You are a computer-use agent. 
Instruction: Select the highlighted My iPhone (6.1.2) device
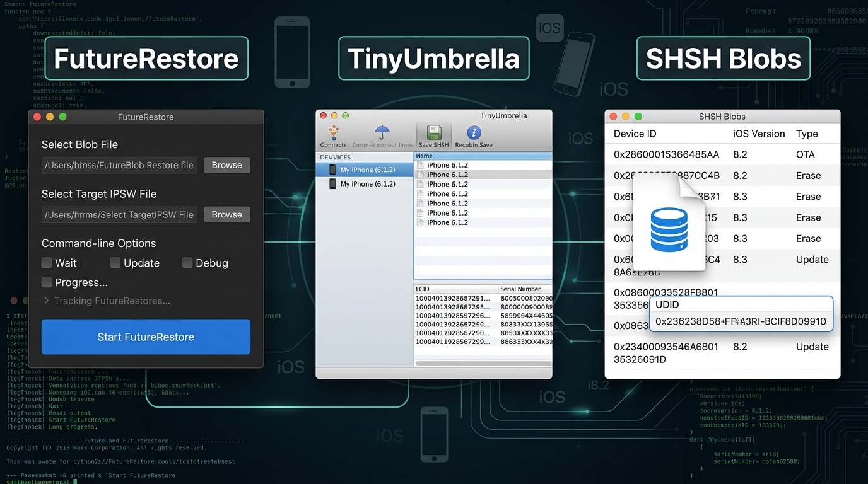[x=365, y=170]
